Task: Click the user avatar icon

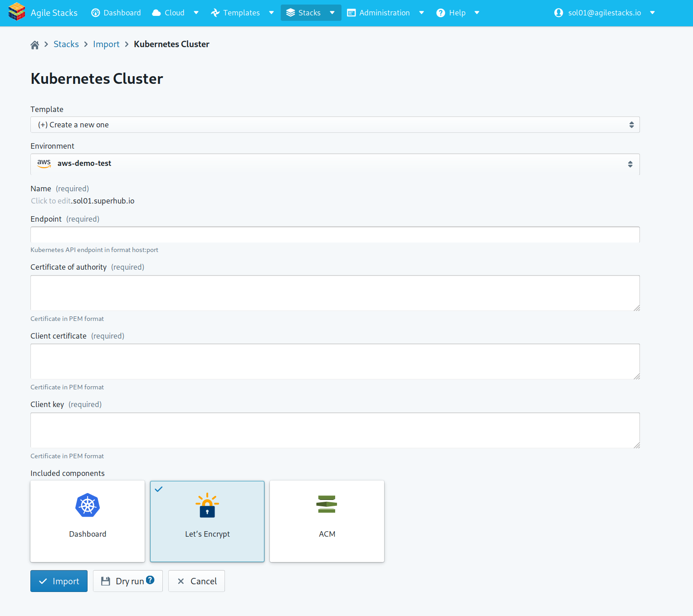Action: tap(558, 13)
